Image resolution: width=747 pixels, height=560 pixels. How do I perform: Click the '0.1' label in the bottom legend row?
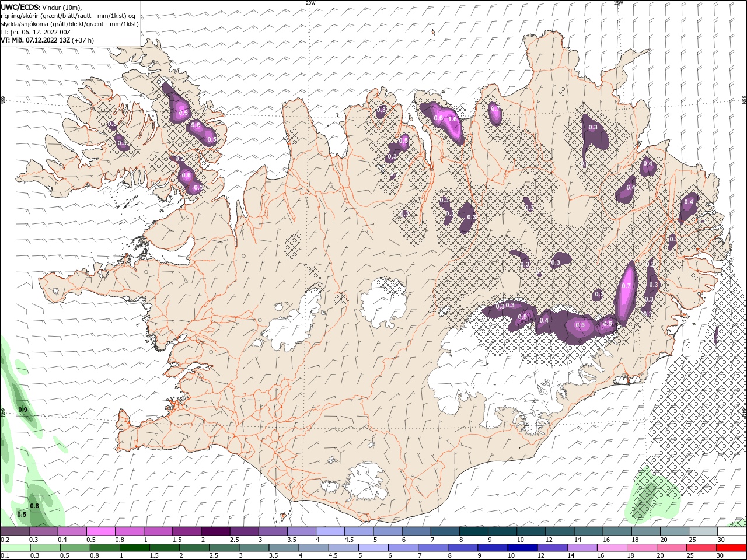[x=5, y=556]
